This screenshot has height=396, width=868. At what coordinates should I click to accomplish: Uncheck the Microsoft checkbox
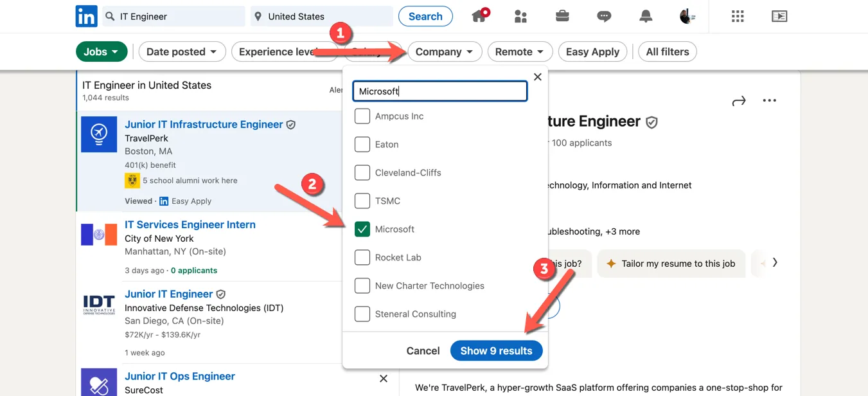click(362, 229)
